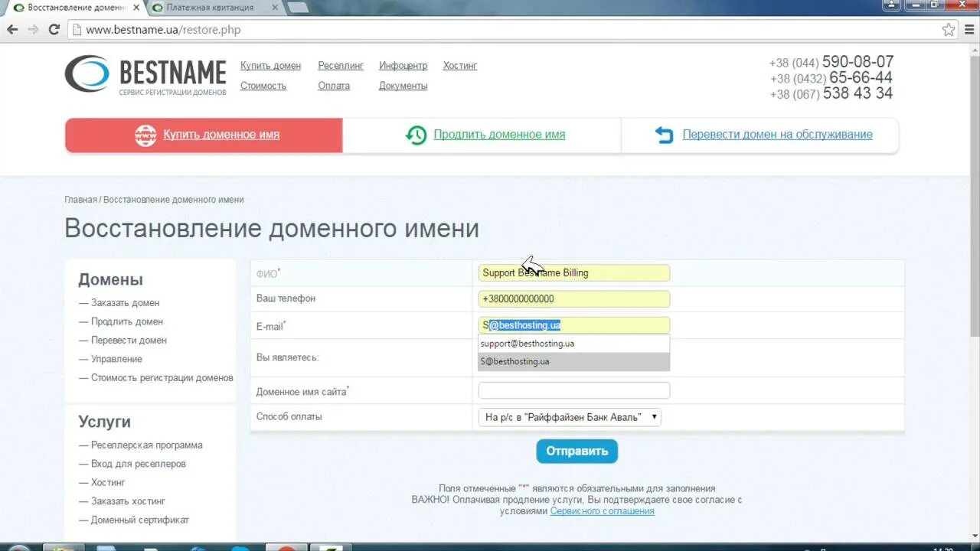Screen dimensions: 980x551
Task: Click the green renew clock icon
Action: point(416,135)
